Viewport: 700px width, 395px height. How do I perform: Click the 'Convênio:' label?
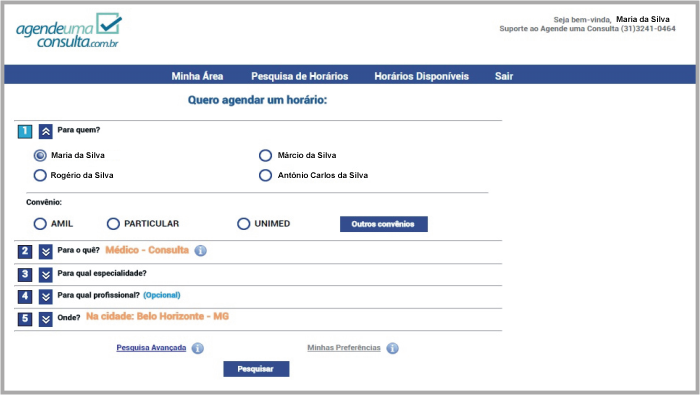tap(44, 202)
